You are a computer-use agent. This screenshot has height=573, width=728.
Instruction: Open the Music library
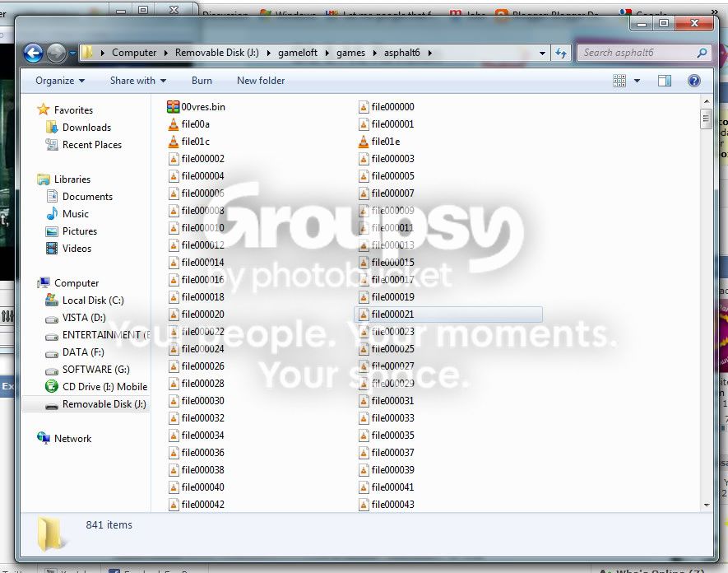75,214
